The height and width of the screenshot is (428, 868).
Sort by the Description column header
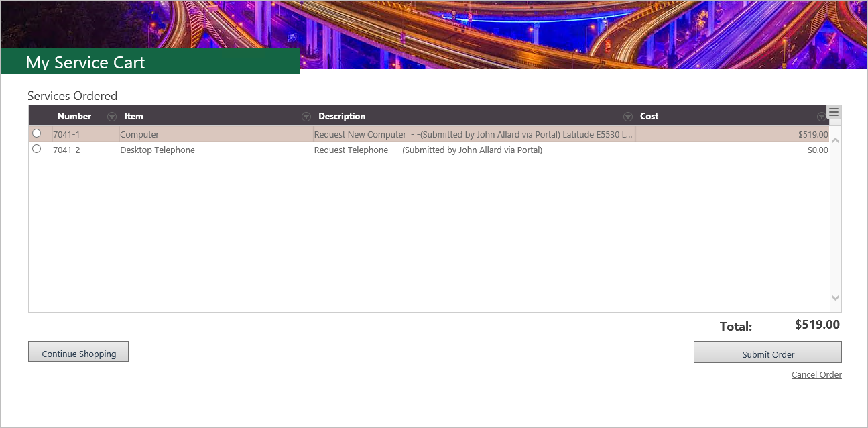point(342,116)
